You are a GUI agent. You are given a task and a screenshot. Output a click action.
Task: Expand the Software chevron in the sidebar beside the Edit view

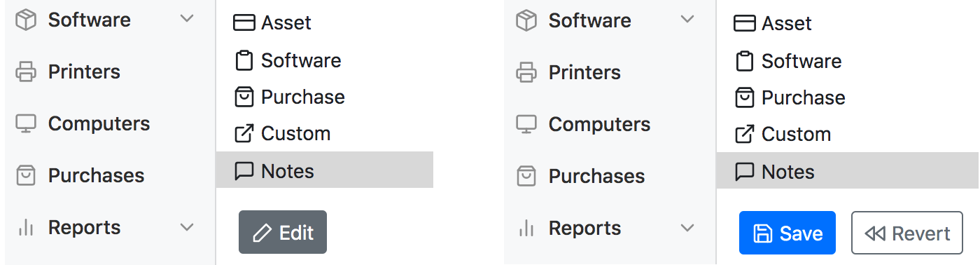187,19
